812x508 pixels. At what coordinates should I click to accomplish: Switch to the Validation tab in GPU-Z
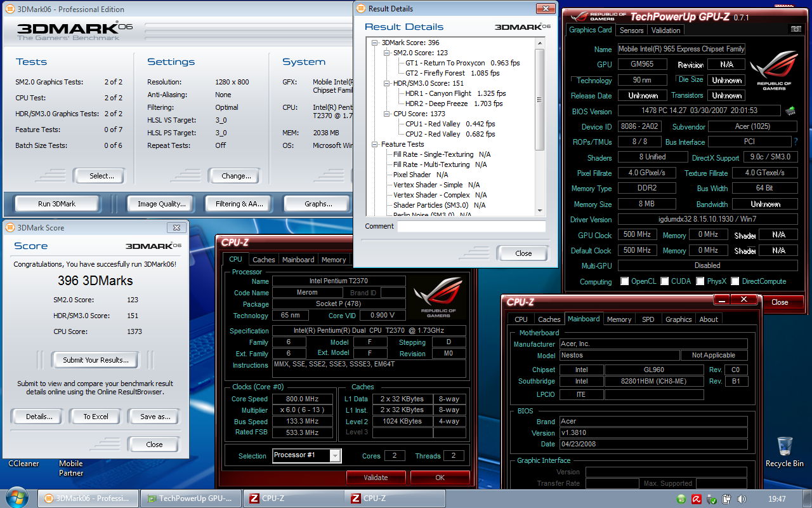(666, 30)
